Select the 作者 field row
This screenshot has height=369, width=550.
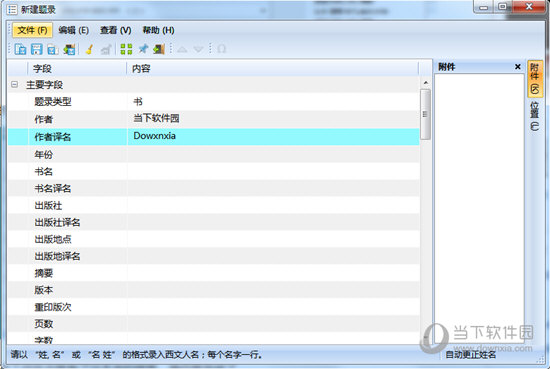point(214,119)
